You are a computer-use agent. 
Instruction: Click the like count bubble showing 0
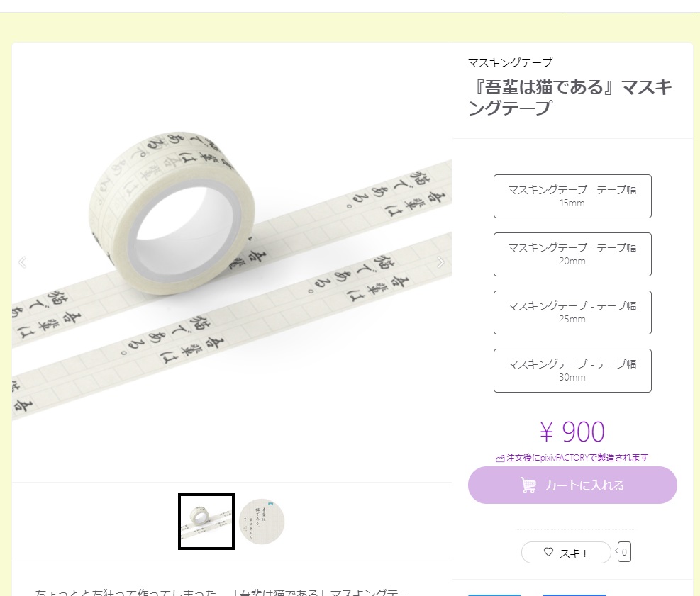click(x=623, y=552)
